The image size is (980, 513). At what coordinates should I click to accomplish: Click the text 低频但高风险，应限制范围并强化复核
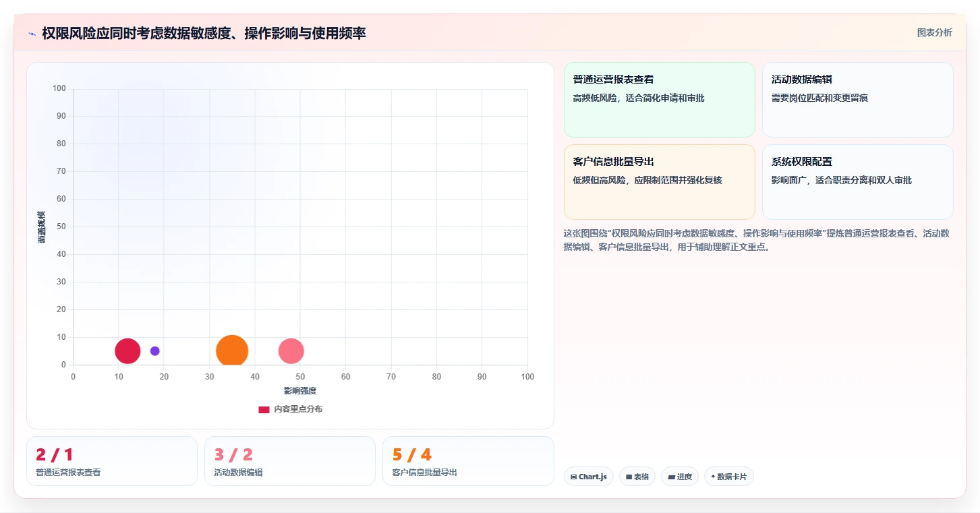647,181
